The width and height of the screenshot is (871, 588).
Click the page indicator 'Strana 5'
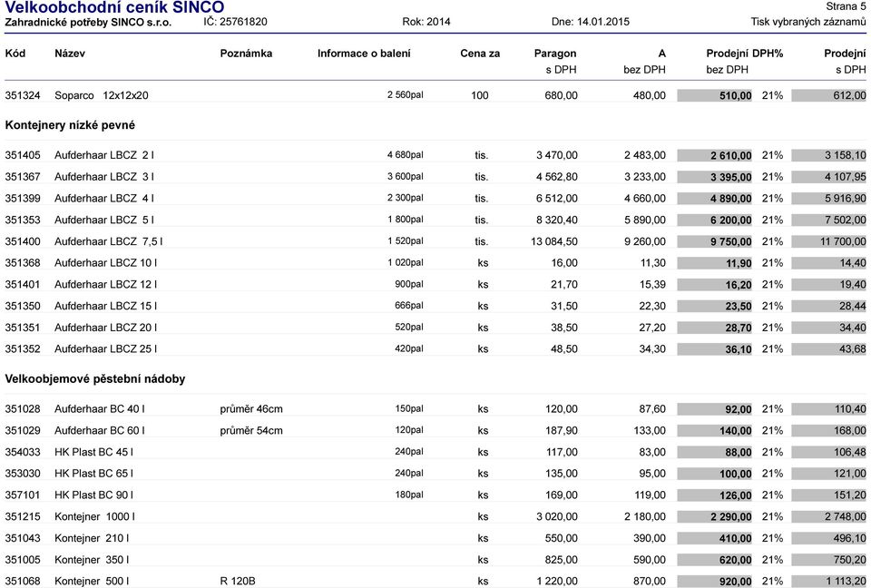[x=846, y=6]
